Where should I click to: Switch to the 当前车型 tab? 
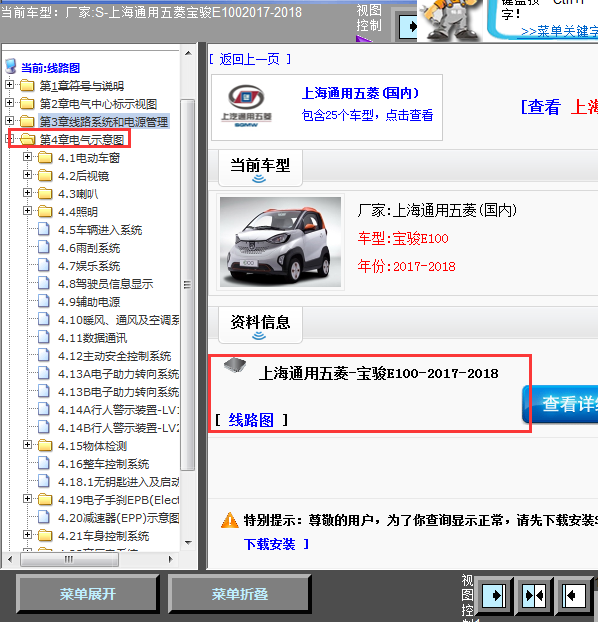tap(260, 168)
